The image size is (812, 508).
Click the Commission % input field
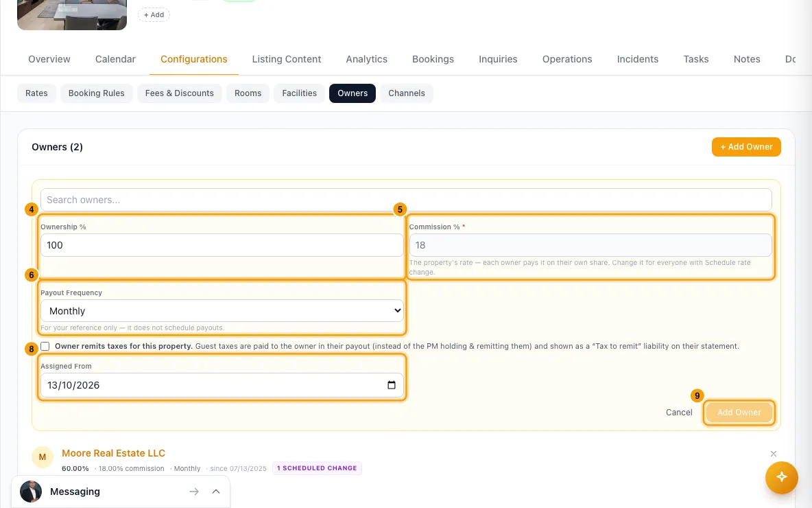[590, 245]
